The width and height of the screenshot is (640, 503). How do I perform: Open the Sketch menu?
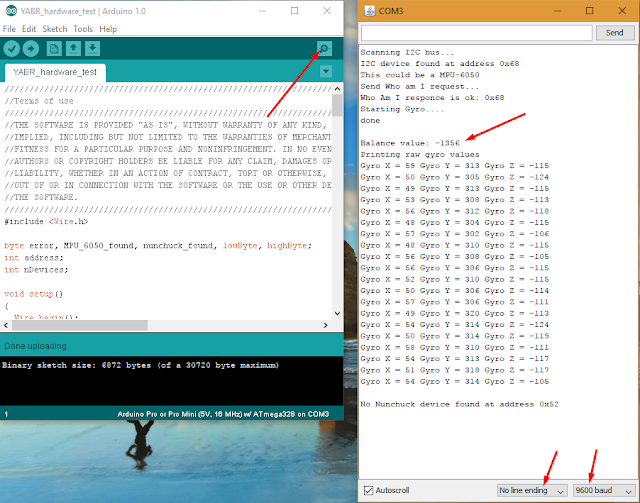click(x=55, y=29)
